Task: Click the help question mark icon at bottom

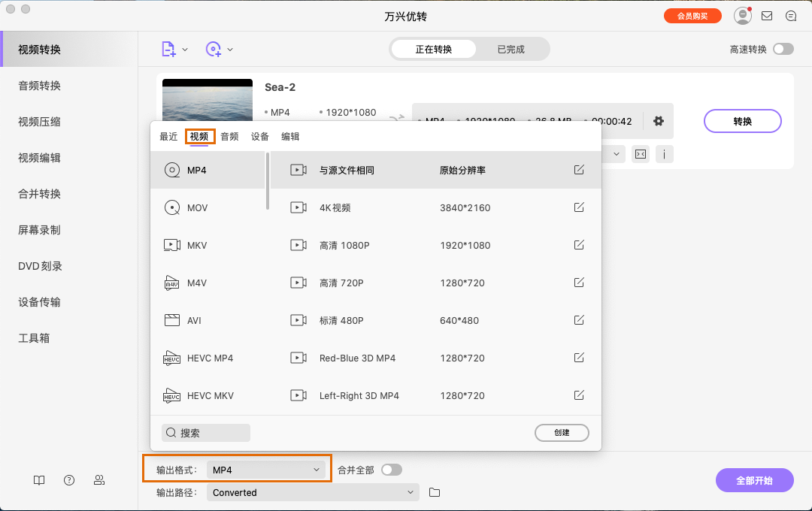Action: [x=68, y=480]
